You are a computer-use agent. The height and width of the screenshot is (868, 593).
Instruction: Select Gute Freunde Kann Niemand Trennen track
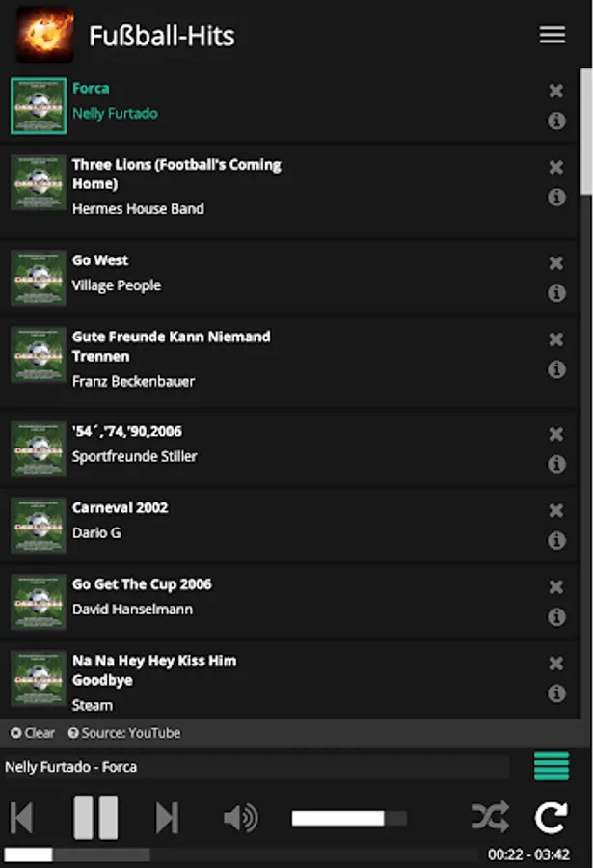[x=288, y=363]
